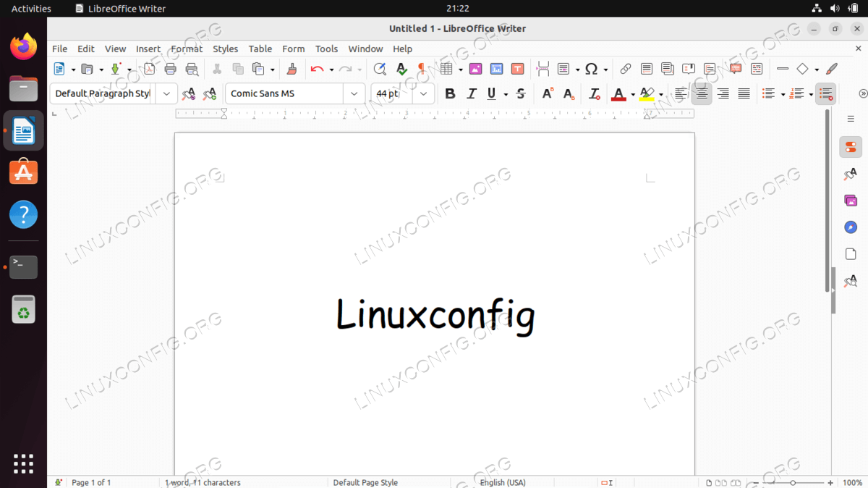This screenshot has width=868, height=488.
Task: Insert a hyperlink
Action: 626,69
